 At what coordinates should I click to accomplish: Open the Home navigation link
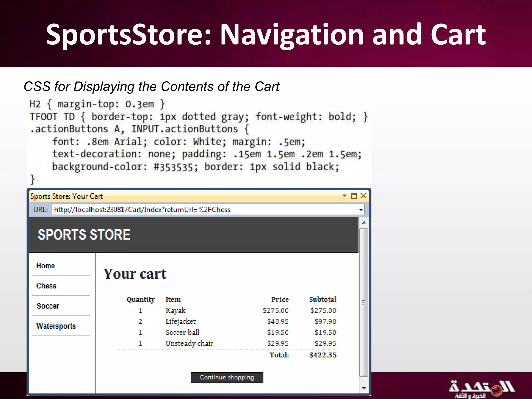tap(46, 266)
